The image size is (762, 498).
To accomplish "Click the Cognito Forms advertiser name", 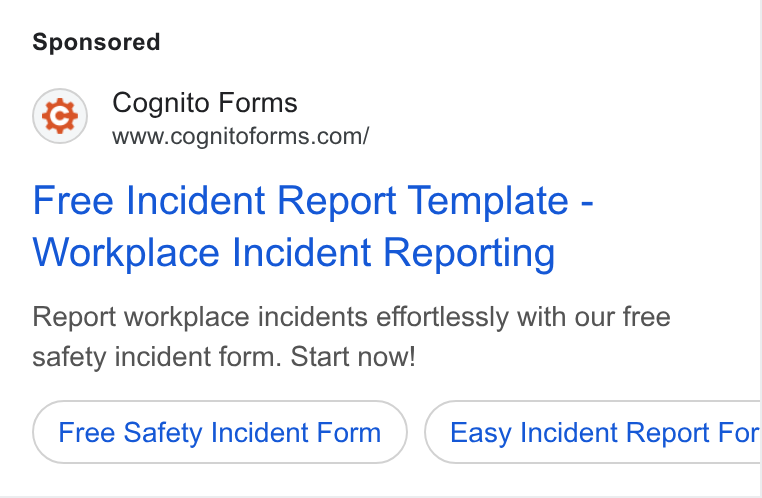I will pyautogui.click(x=205, y=103).
